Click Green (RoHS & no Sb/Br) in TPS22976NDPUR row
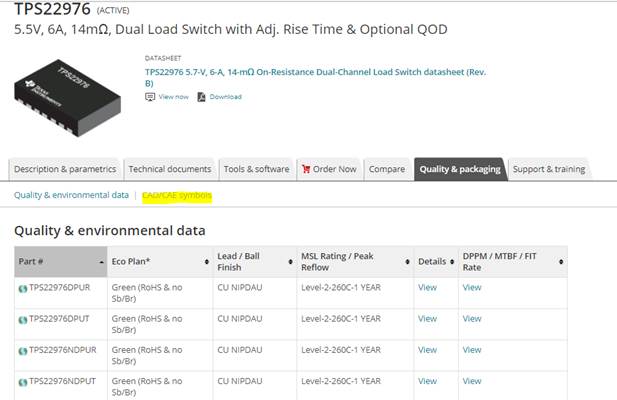 [x=147, y=356]
